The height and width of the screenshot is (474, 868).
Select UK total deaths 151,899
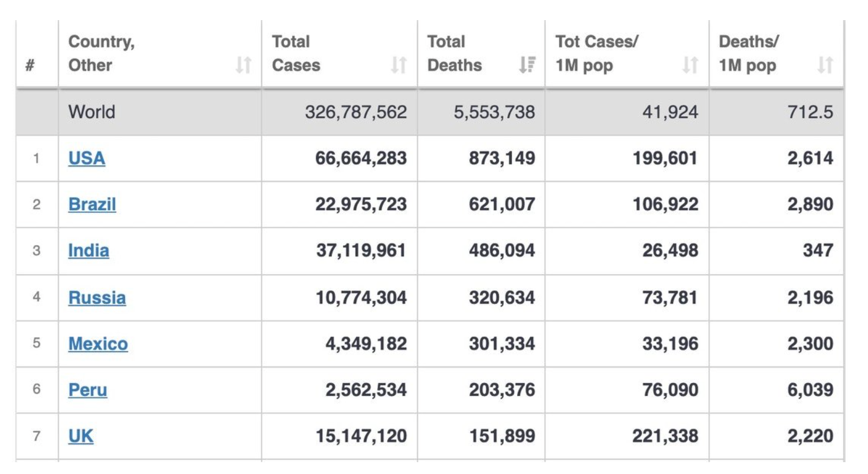coord(502,436)
